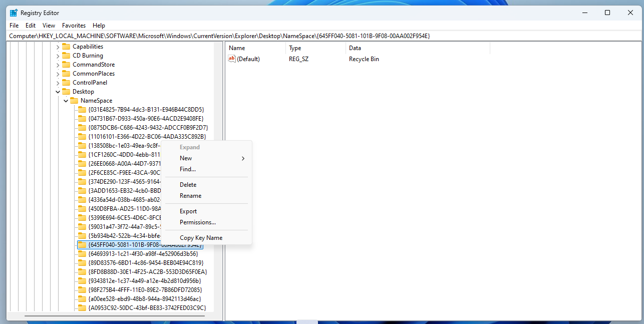Select key {98F275B4-4FFF-11E0-89E2-7B86DFD72085}

click(x=145, y=290)
